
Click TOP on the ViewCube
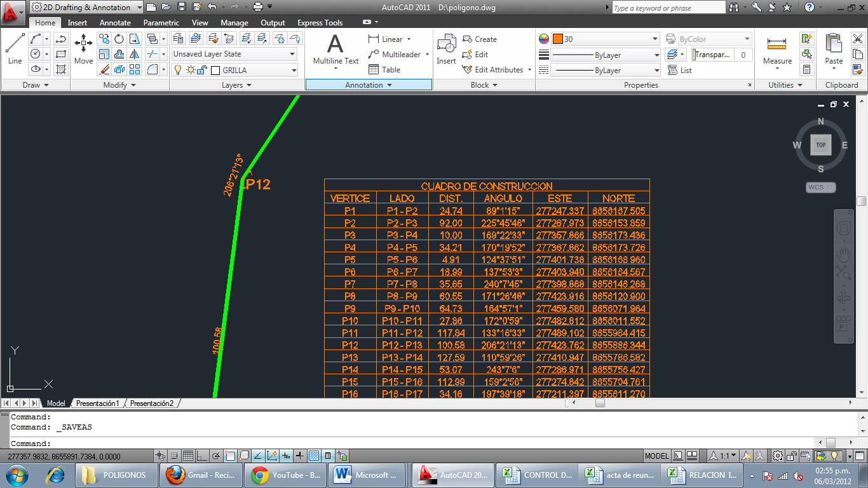821,145
